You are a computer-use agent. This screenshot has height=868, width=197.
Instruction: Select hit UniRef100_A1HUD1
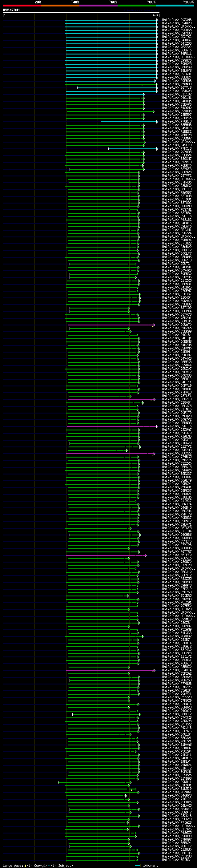pyautogui.click(x=177, y=389)
